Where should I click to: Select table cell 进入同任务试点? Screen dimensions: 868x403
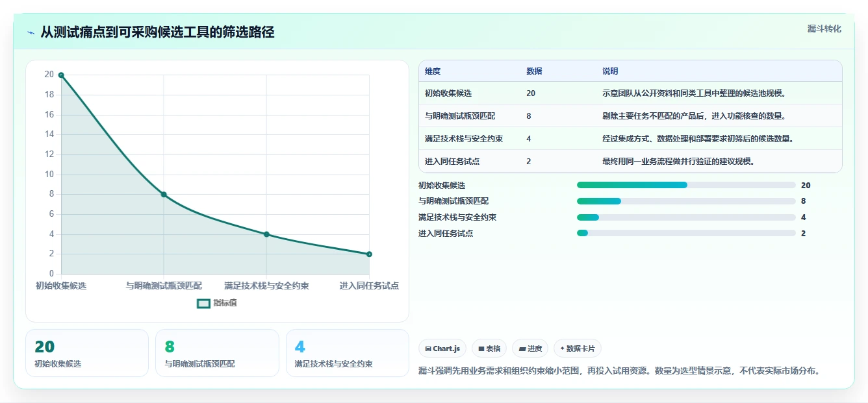[x=452, y=162]
